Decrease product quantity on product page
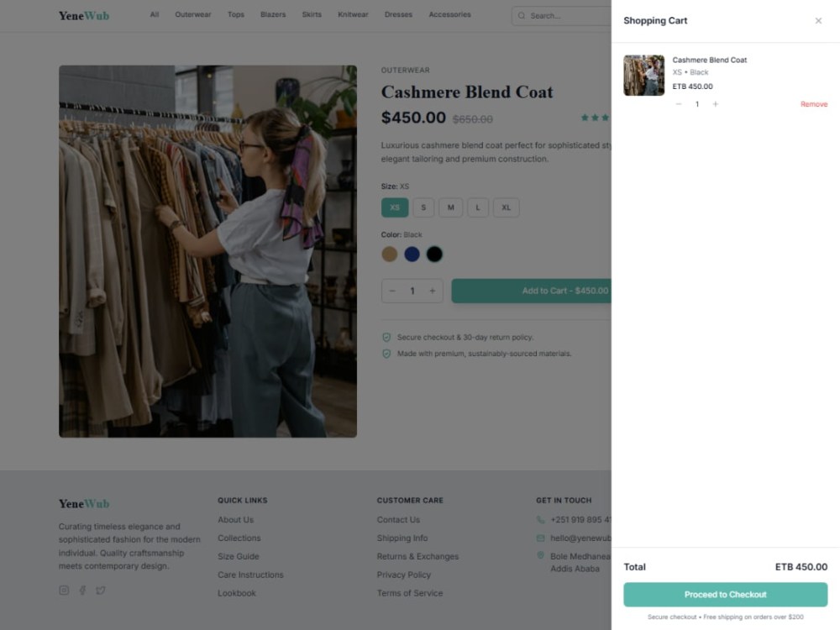 pos(392,291)
